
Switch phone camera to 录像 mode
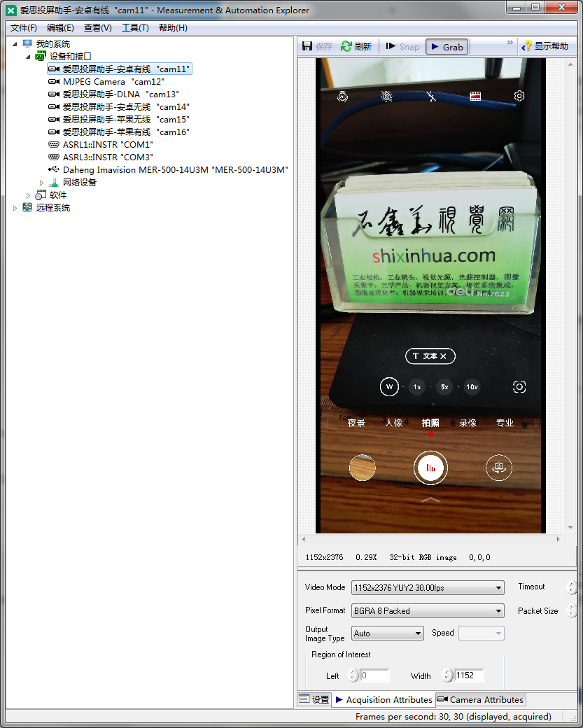tap(468, 423)
